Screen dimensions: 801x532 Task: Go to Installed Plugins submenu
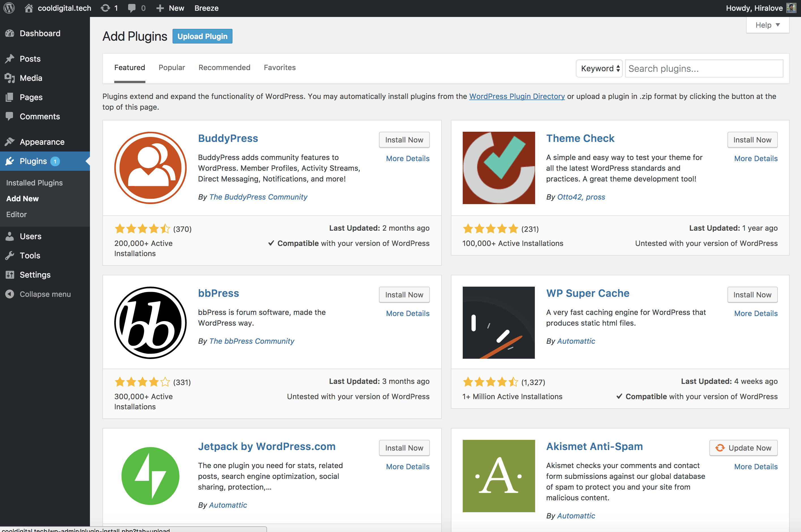click(34, 183)
